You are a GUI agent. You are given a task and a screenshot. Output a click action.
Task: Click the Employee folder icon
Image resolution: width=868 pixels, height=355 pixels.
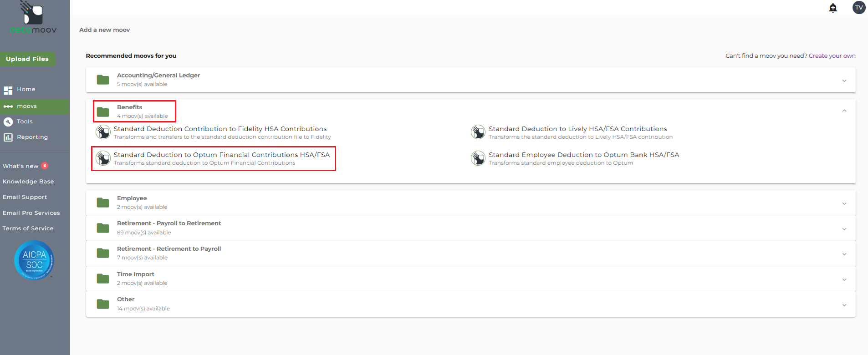click(103, 203)
